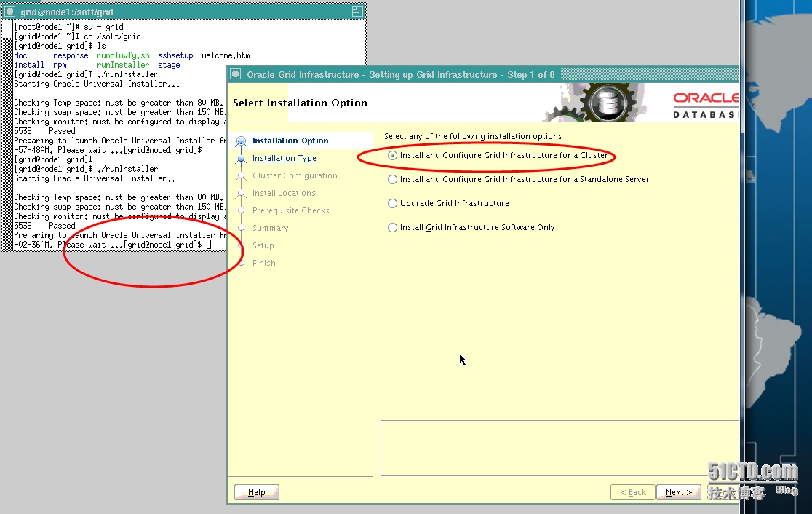The width and height of the screenshot is (812, 514).
Task: Click 'doc' in the terminal listing
Action: pos(20,55)
